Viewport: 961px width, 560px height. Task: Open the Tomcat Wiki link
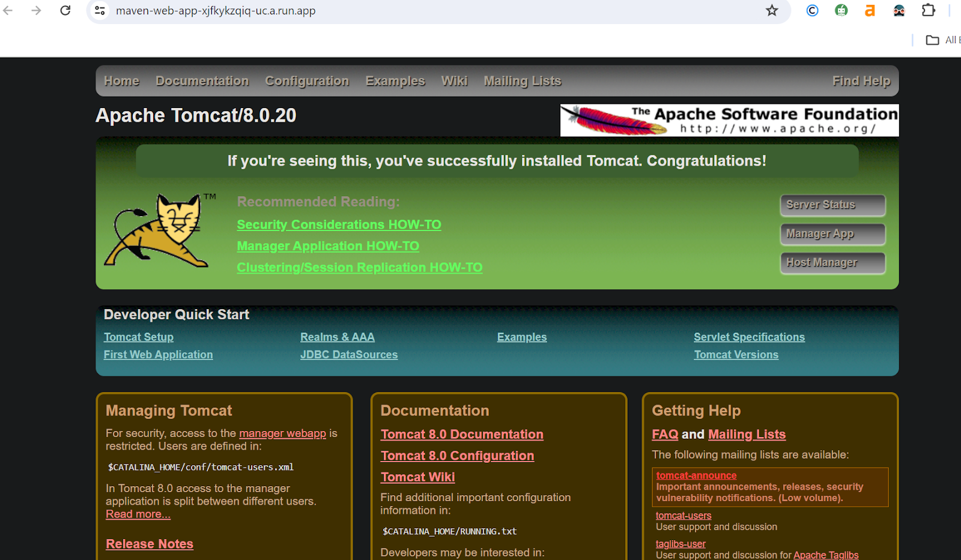tap(417, 477)
